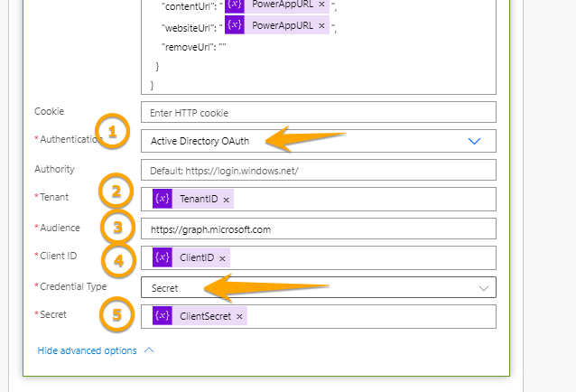
Task: Click the TenantID variable icon
Action: tap(163, 199)
